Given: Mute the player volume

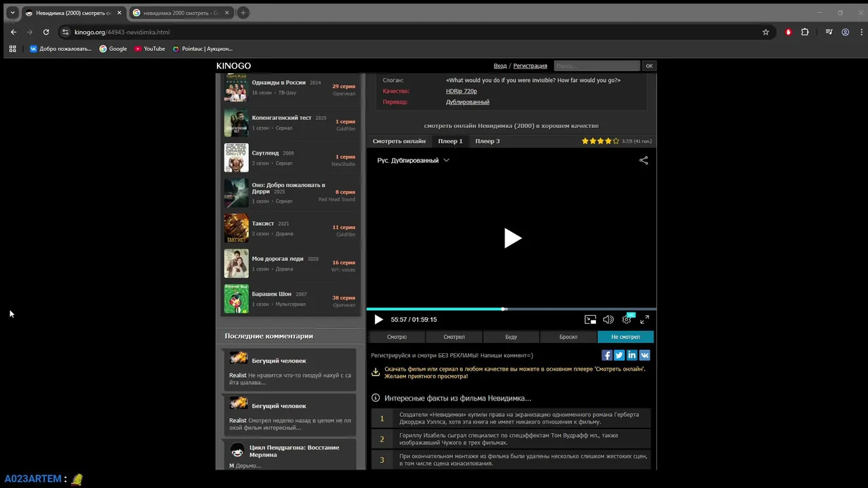Looking at the screenshot, I should tap(608, 319).
